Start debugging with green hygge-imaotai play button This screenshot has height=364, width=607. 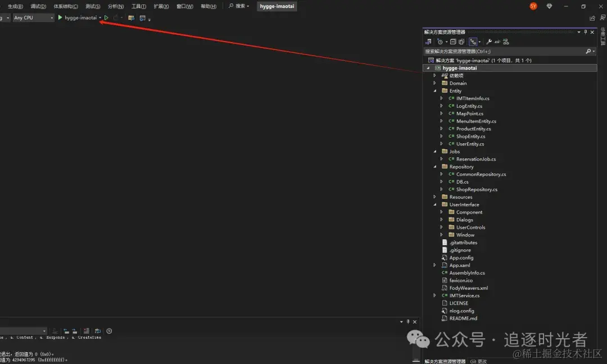pyautogui.click(x=60, y=18)
